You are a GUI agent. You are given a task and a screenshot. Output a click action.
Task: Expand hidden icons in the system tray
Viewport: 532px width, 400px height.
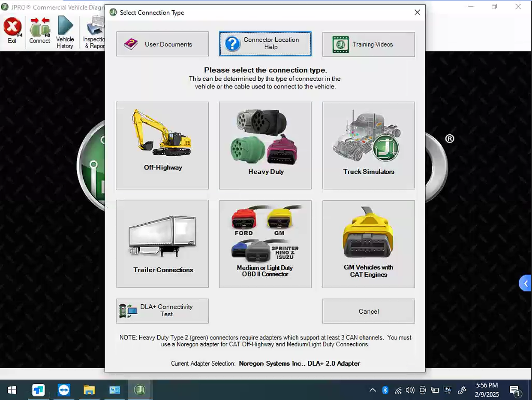(x=372, y=390)
